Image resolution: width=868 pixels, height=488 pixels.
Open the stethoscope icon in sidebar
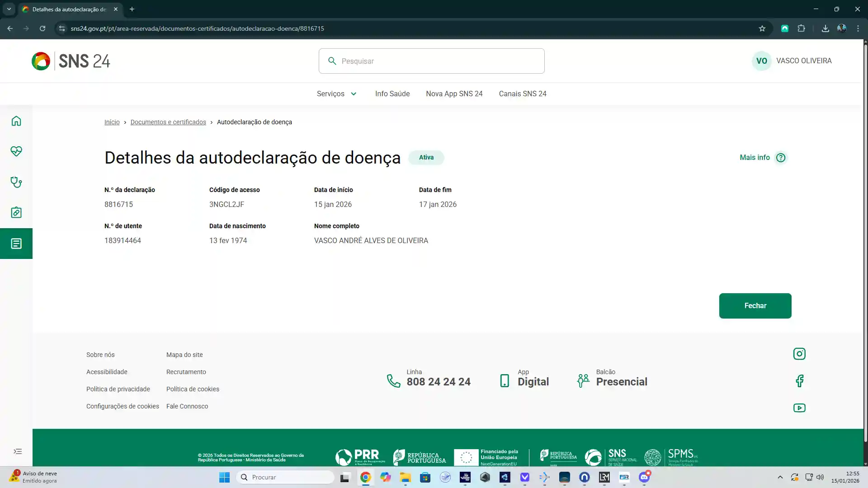(x=16, y=182)
